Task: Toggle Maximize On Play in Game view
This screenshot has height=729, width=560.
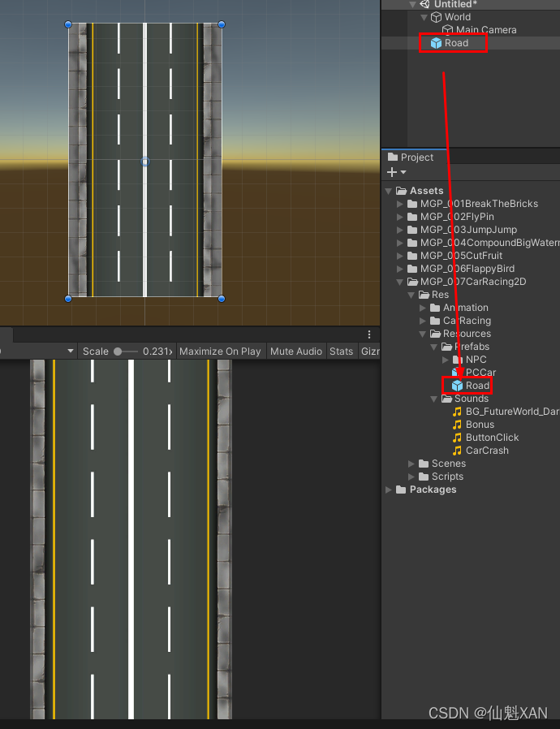Action: (220, 352)
